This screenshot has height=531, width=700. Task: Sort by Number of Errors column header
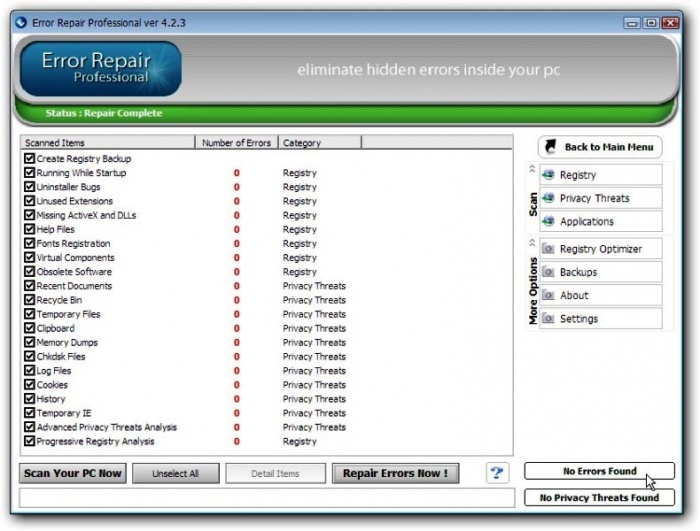(x=237, y=142)
